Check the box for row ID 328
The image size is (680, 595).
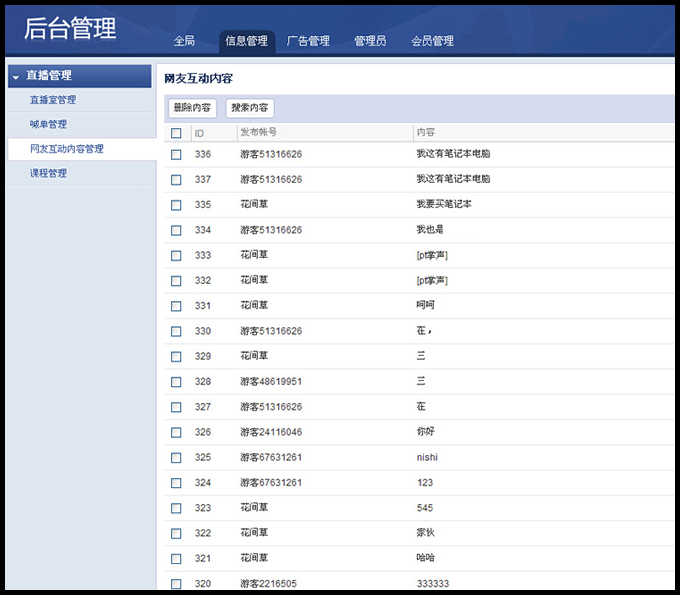tap(176, 382)
